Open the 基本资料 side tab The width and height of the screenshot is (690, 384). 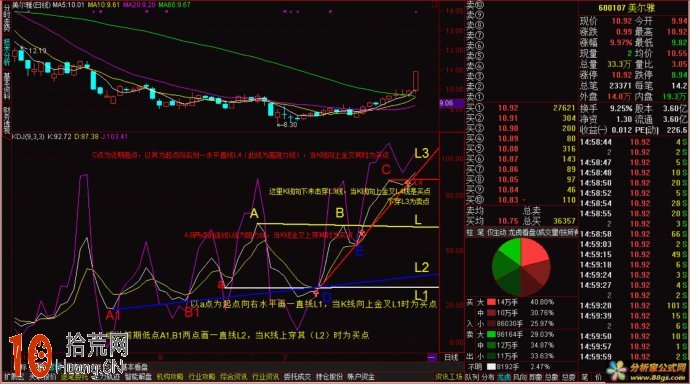7,86
